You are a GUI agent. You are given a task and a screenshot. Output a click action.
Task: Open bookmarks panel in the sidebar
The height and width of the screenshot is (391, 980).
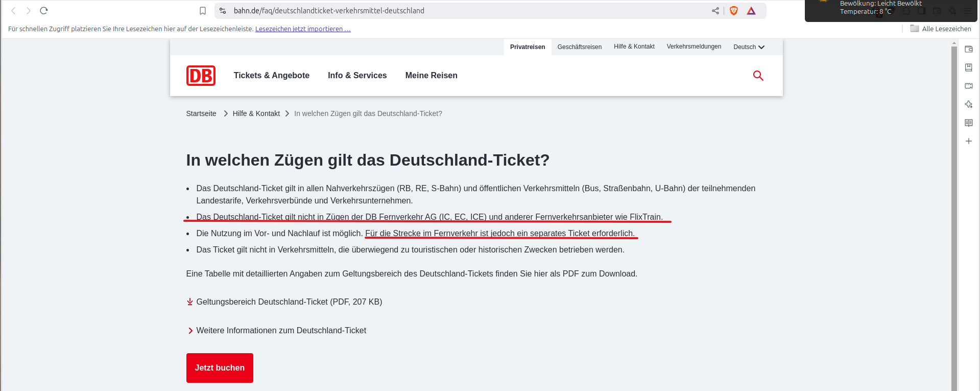pyautogui.click(x=969, y=67)
